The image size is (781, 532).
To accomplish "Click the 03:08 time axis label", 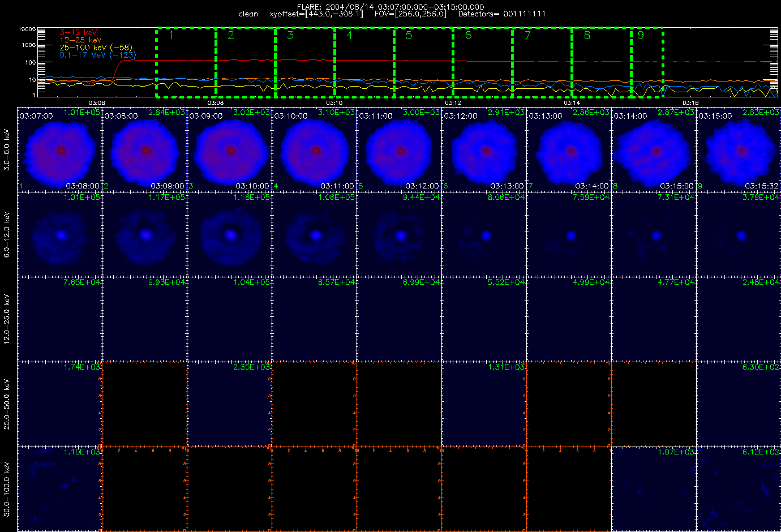I will tap(215, 102).
